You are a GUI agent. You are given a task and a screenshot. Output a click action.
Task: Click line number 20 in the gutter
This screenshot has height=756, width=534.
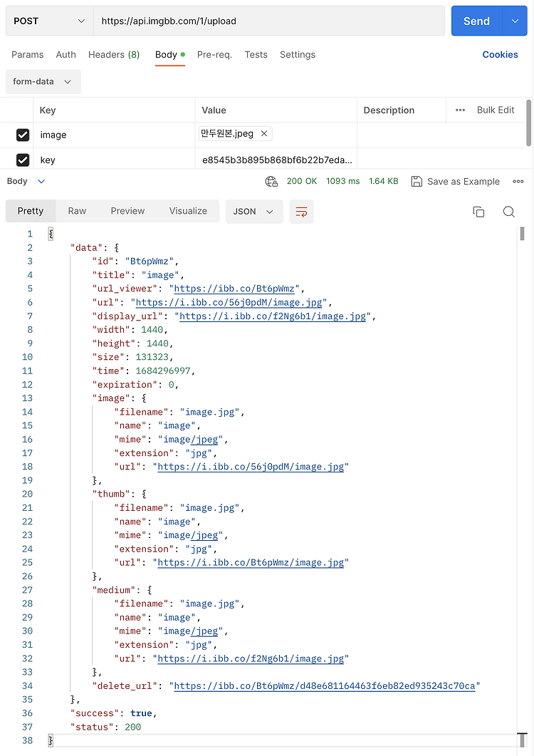pyautogui.click(x=28, y=494)
